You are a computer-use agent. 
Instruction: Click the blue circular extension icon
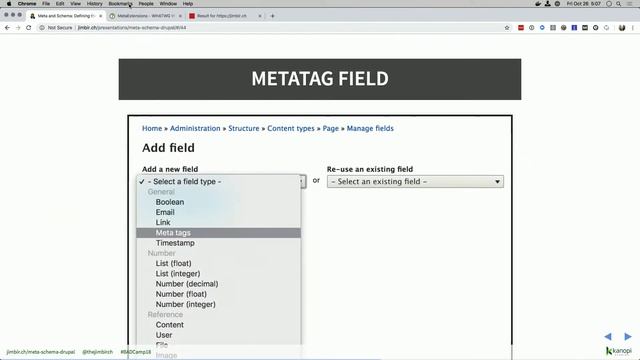pos(542,28)
